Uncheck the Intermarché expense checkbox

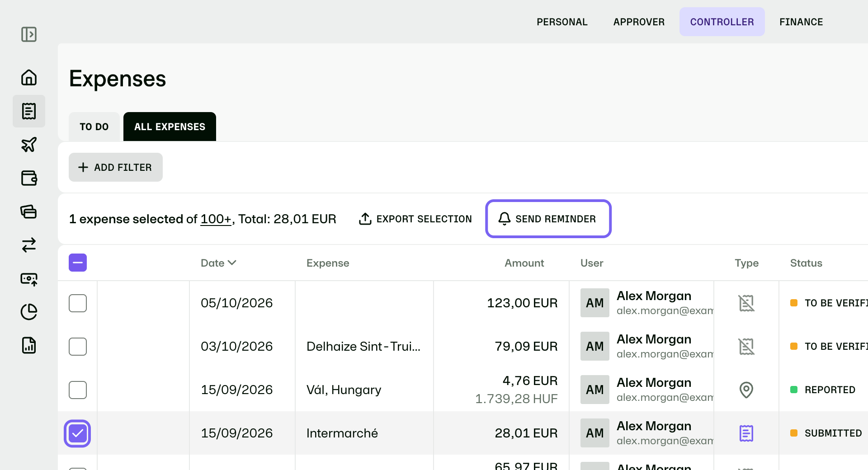tap(78, 433)
